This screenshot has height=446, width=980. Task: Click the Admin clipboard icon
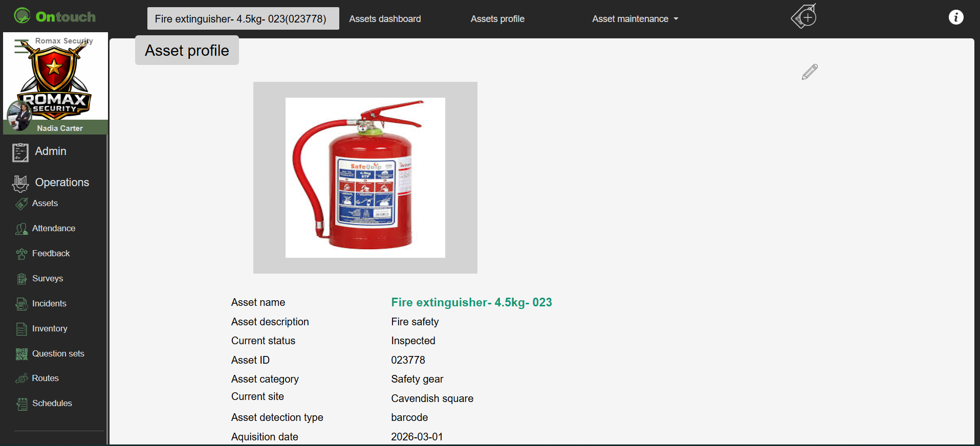click(x=20, y=152)
